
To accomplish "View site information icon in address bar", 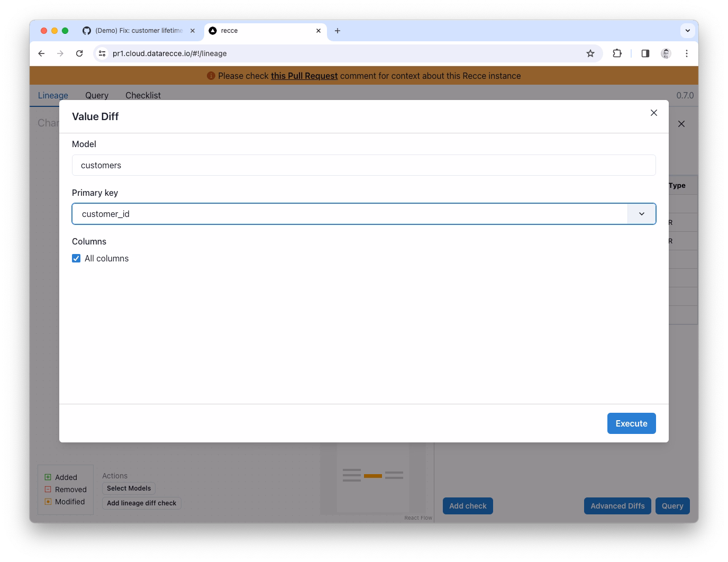I will (102, 53).
